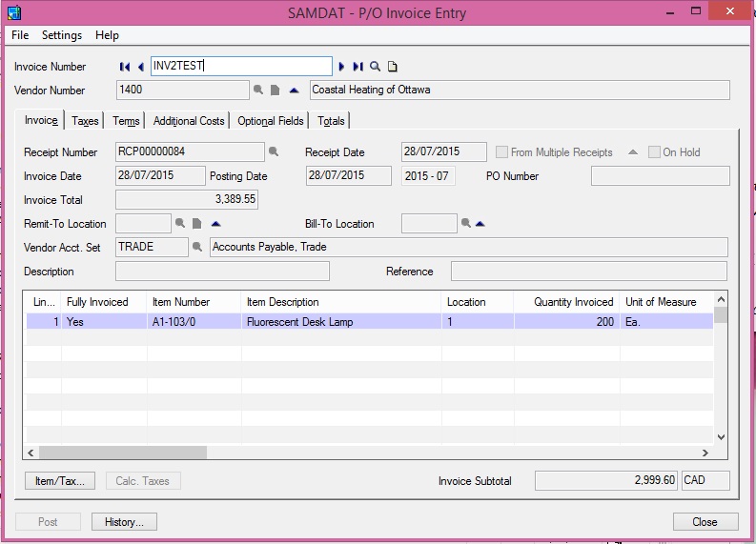Click the Invoice Number field
The image size is (756, 544).
(241, 66)
